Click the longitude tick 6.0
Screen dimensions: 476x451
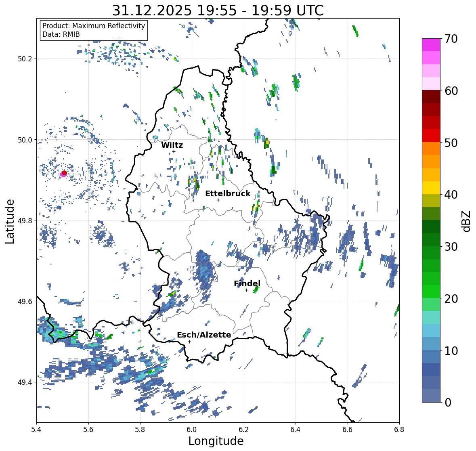192,430
